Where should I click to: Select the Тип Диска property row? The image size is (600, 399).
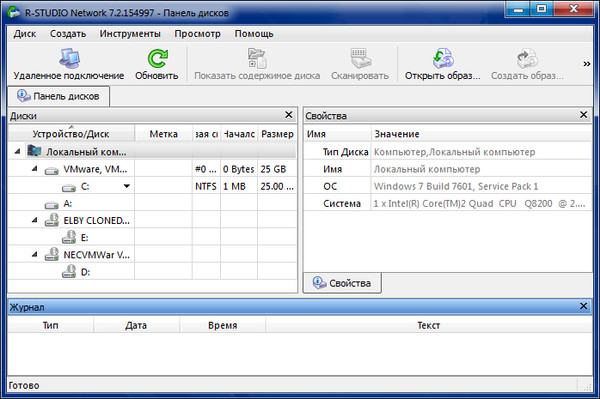pos(448,152)
